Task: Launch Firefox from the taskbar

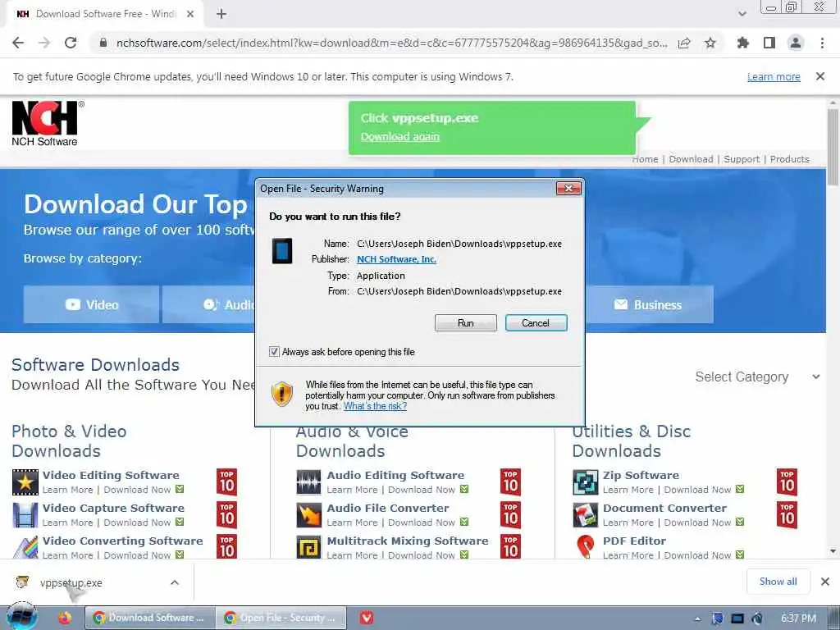Action: [65, 618]
